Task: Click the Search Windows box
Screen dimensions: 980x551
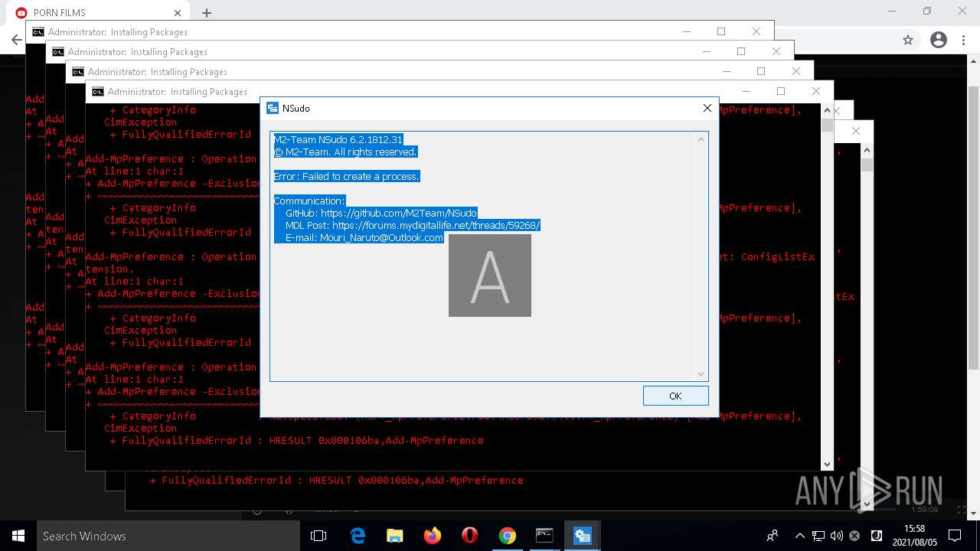Action: (x=170, y=536)
